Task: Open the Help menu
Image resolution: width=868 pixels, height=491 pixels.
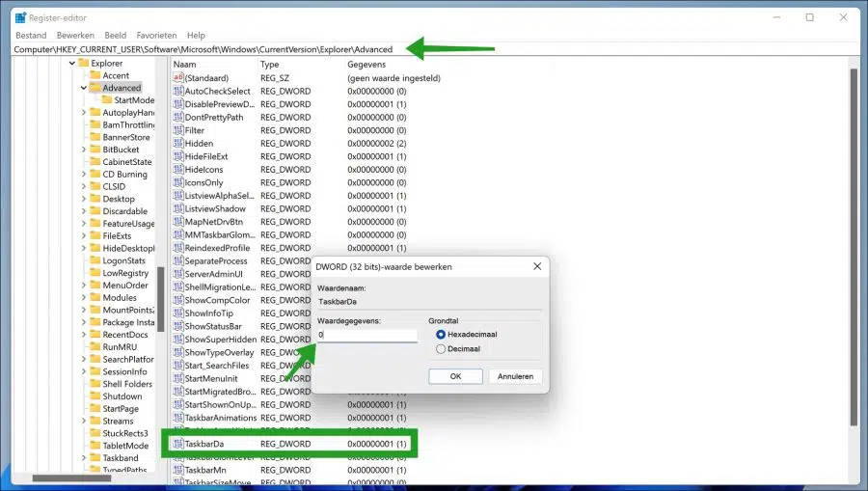Action: point(196,35)
